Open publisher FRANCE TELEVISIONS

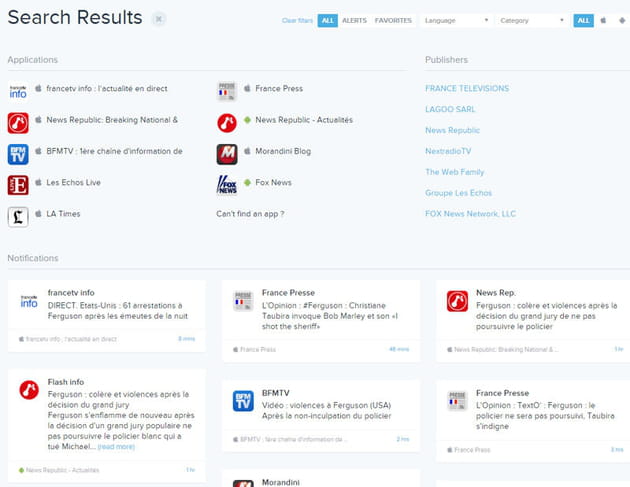[x=467, y=88]
